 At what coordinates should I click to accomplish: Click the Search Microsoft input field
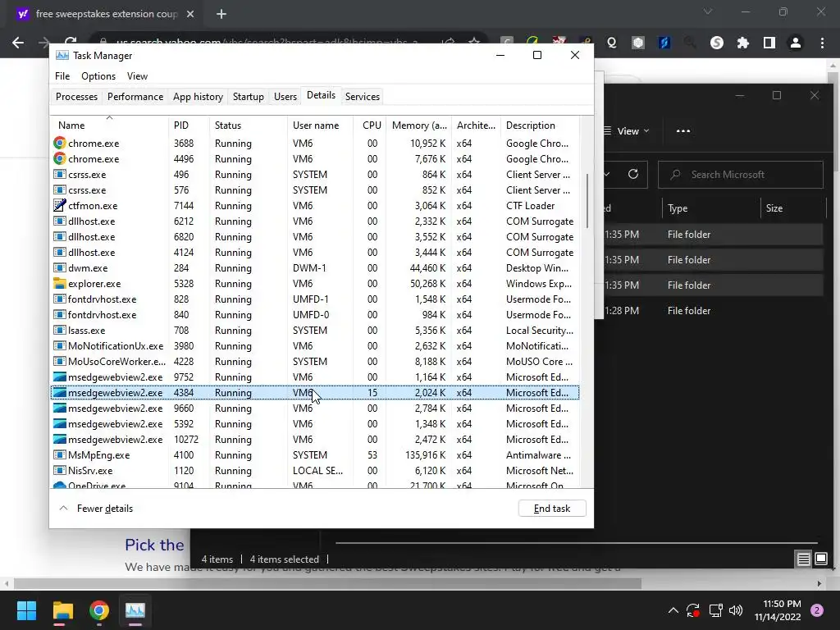pos(741,174)
